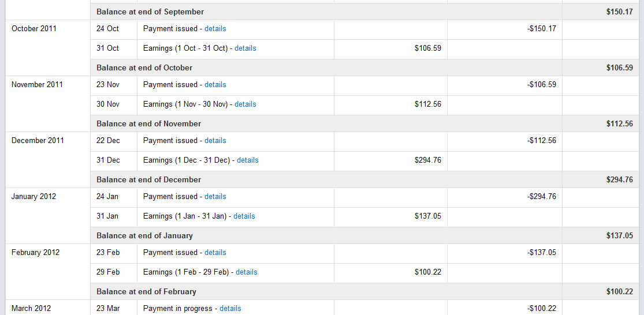Open details for 23 Feb payment issued
This screenshot has width=644, height=315.
click(215, 252)
